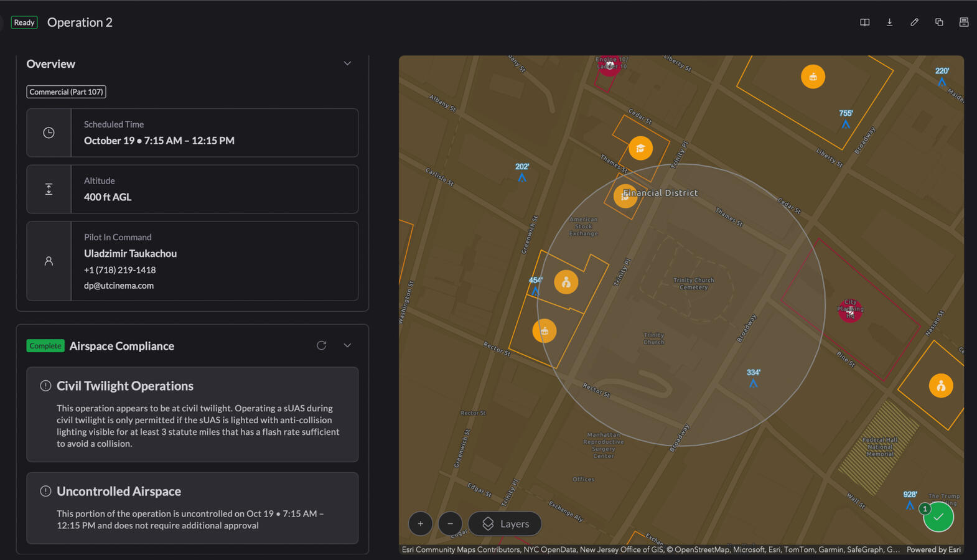Click the Commercial (Part 107) tag
Screen dimensions: 977x560
(x=66, y=91)
